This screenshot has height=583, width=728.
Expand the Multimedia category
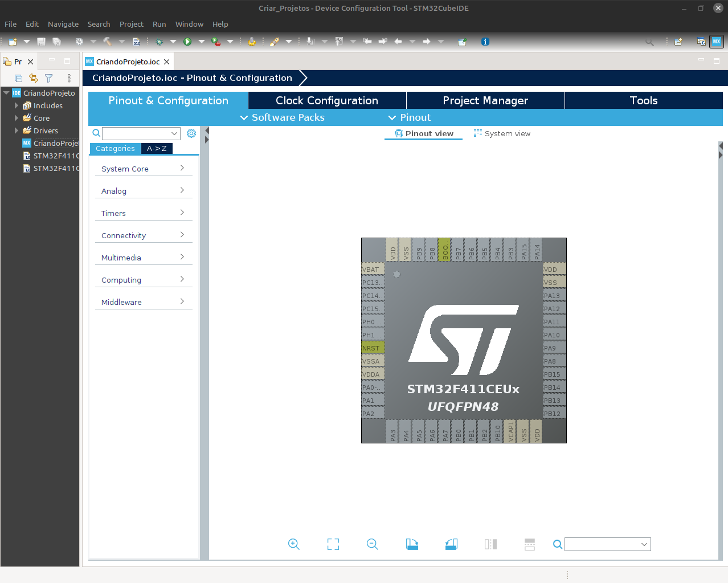tap(144, 258)
